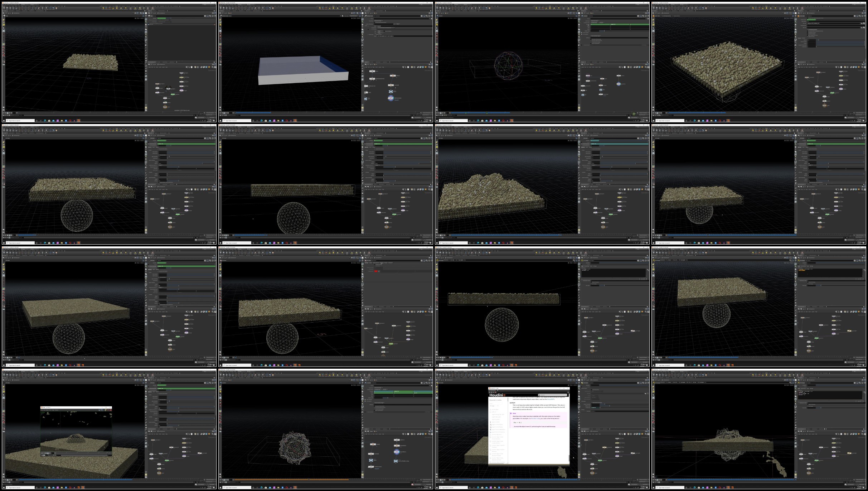The width and height of the screenshot is (868, 491).
Task: Click the OUT null node in the gray box network
Action: tap(366, 99)
